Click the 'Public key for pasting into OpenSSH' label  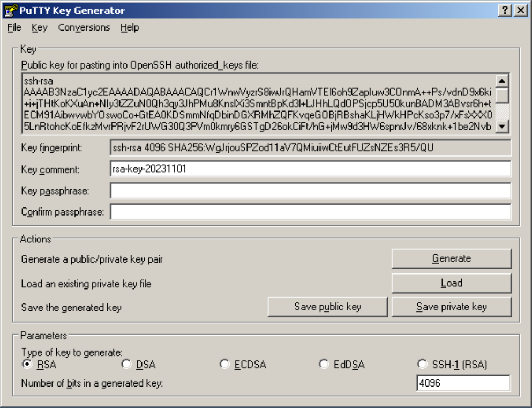pyautogui.click(x=140, y=65)
